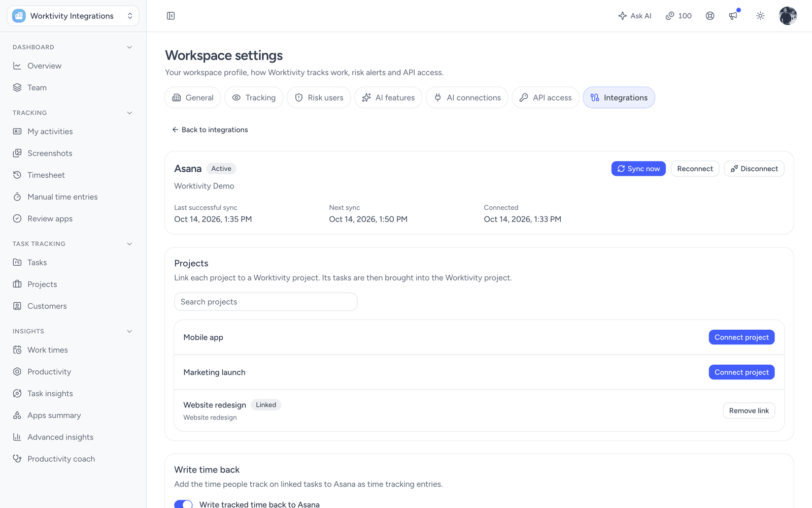The width and height of the screenshot is (812, 508).
Task: Switch theme with the sun icon
Action: pos(760,16)
